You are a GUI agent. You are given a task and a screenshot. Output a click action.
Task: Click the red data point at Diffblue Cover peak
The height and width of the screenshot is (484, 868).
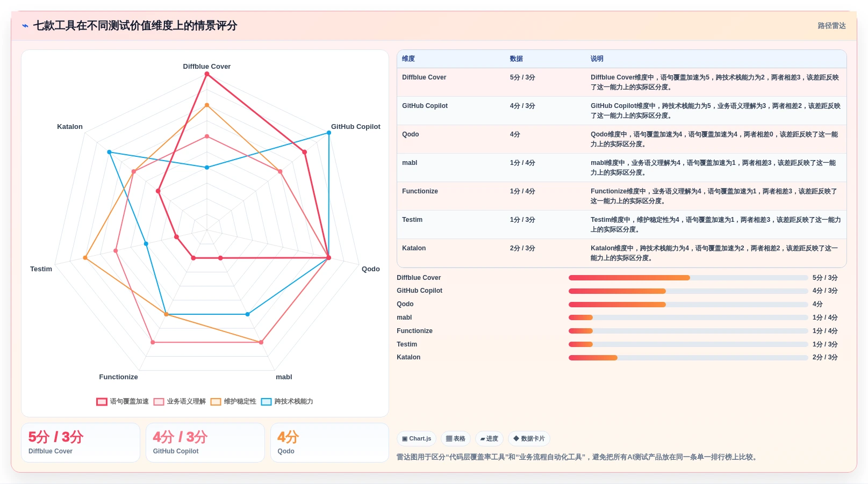(207, 74)
